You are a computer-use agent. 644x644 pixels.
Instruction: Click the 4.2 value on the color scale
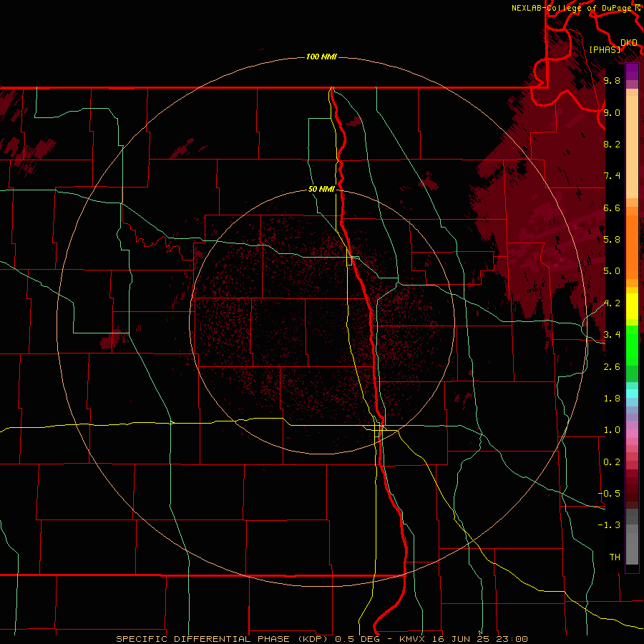[x=612, y=303]
